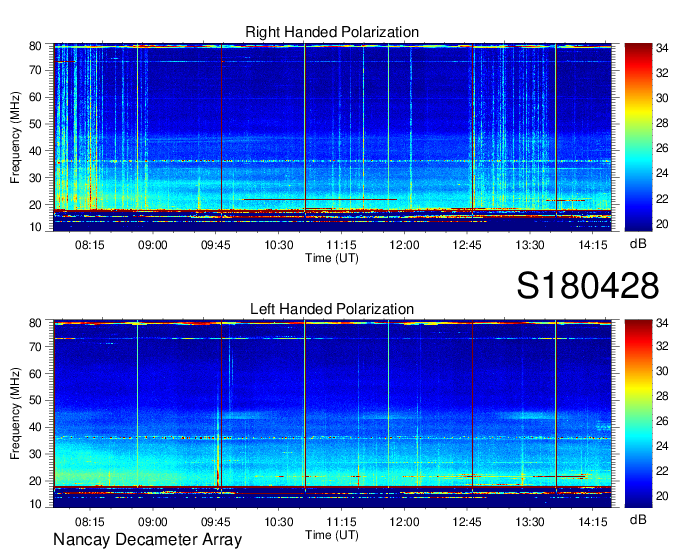Click 60 on Right Handed frequency axis
This screenshot has height=552, width=680.
click(35, 97)
